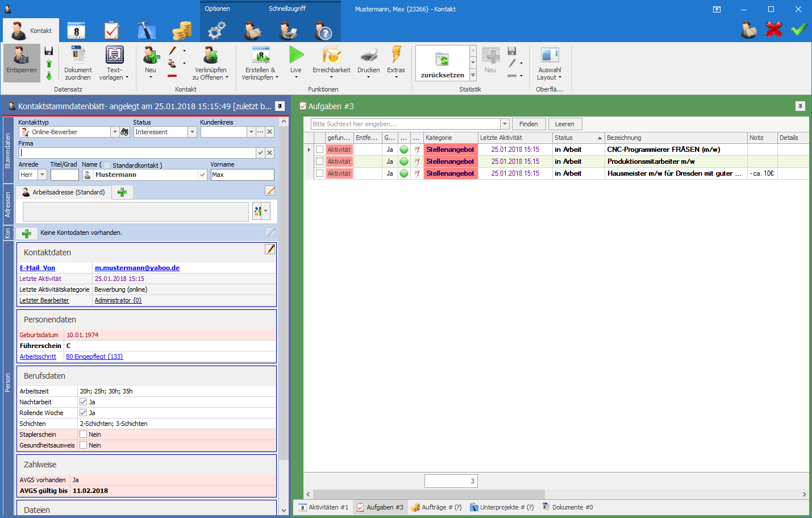Click the green up arrow in Datensatz
The width and height of the screenshot is (812, 518).
[x=49, y=63]
